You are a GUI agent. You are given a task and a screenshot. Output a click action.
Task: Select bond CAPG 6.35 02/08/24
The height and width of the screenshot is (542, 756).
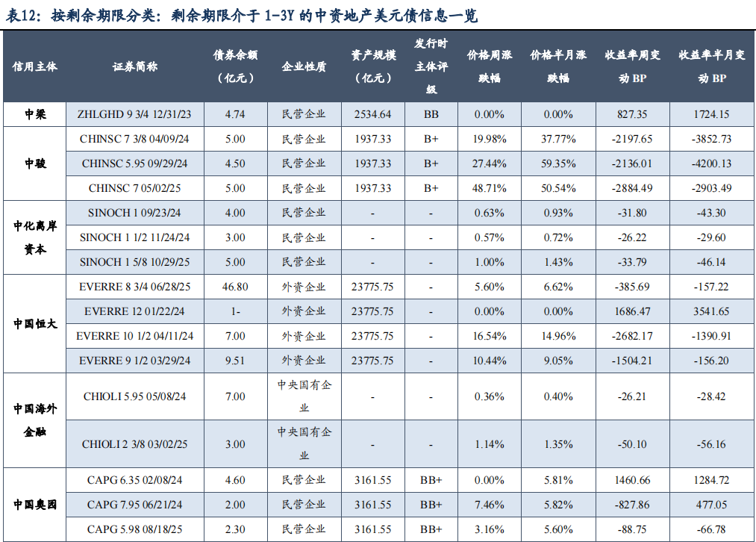[x=134, y=480]
